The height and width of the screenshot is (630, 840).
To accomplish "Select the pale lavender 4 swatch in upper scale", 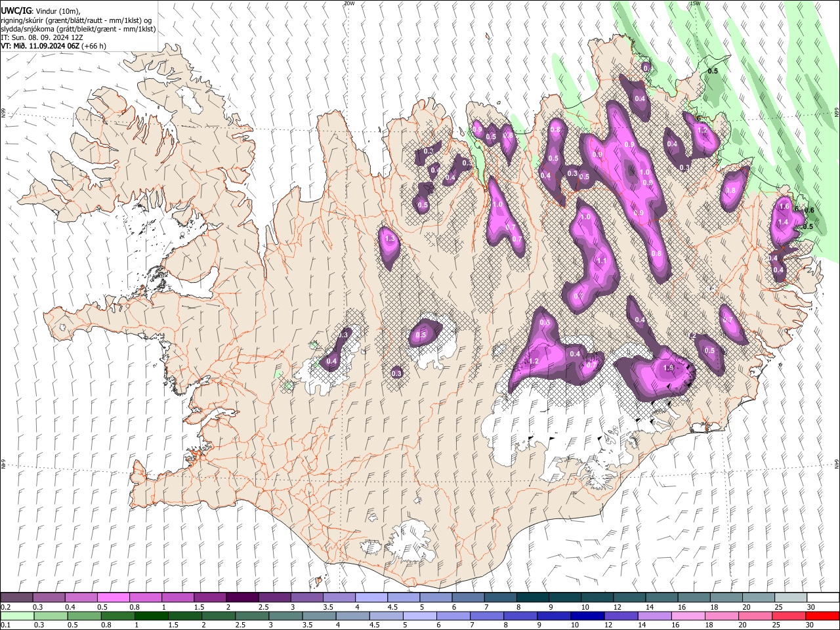I will pos(370,598).
